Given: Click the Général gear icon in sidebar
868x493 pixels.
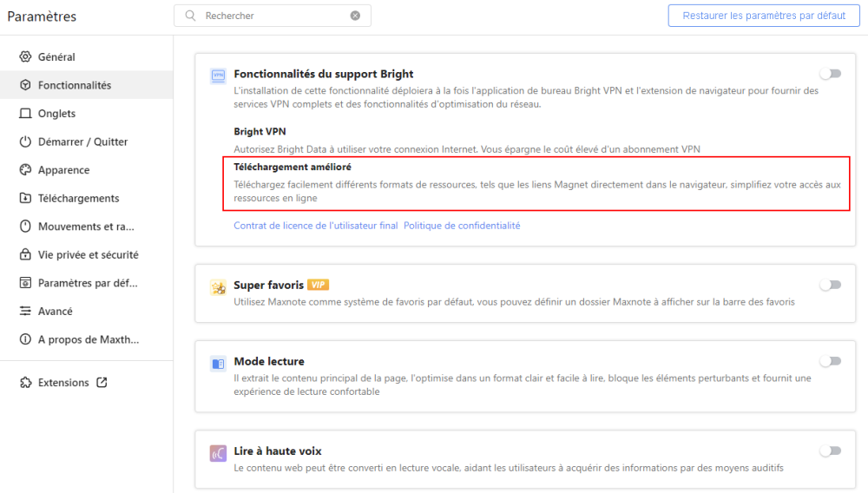Looking at the screenshot, I should (x=25, y=57).
